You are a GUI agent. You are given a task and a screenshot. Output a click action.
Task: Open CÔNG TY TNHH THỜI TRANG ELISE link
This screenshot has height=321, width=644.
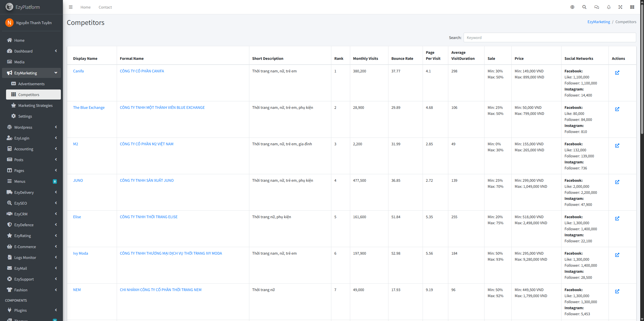[x=149, y=217]
